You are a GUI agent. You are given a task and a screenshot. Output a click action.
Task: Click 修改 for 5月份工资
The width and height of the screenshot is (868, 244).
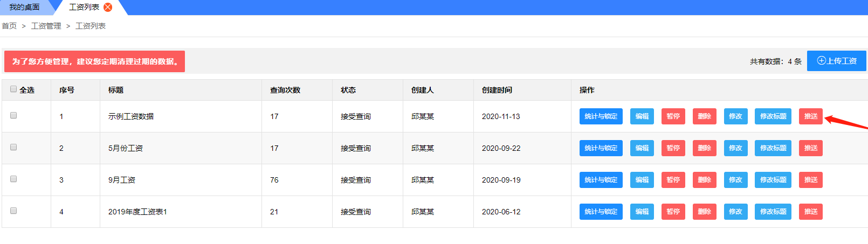[x=736, y=148]
